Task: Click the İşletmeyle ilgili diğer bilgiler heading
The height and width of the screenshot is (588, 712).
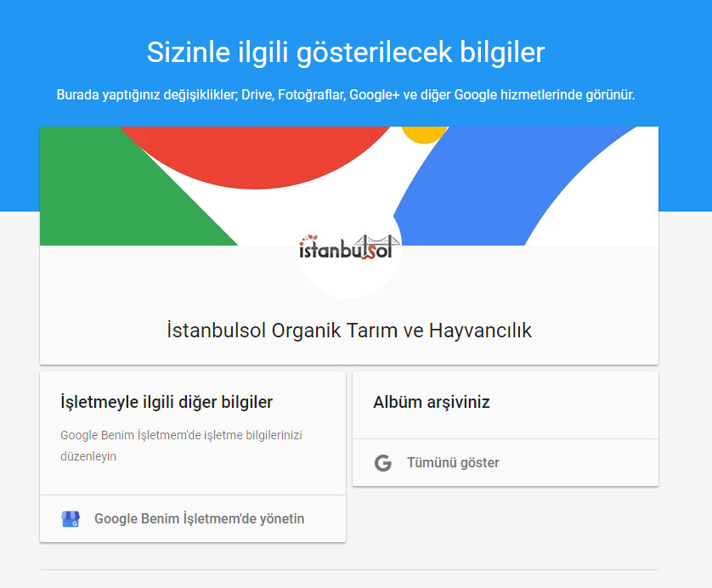Action: click(167, 402)
